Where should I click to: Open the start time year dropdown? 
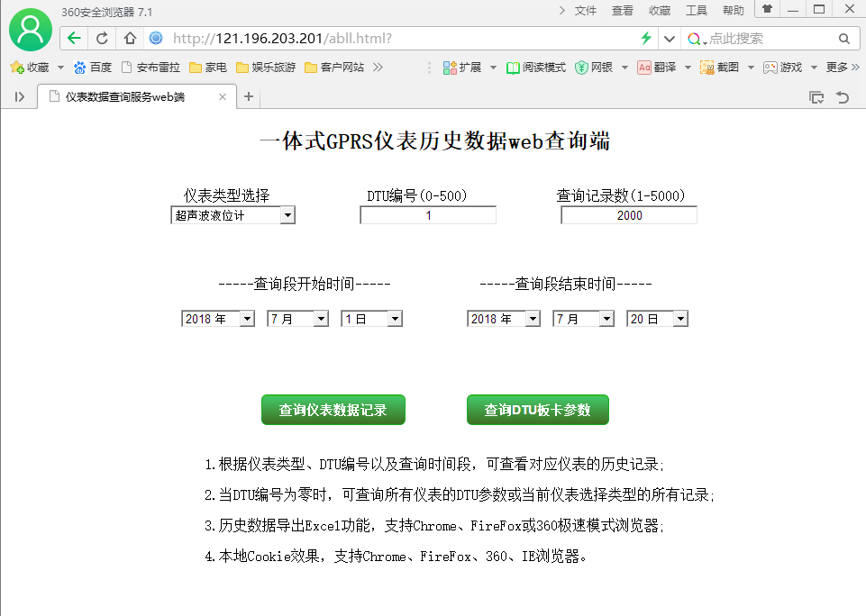218,319
